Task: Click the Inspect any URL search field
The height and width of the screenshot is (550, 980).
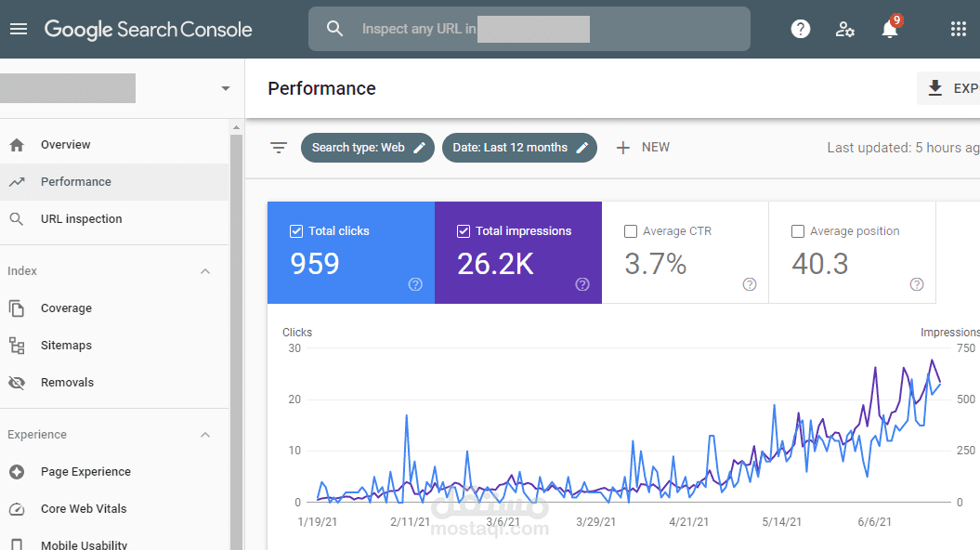Action: pos(529,29)
